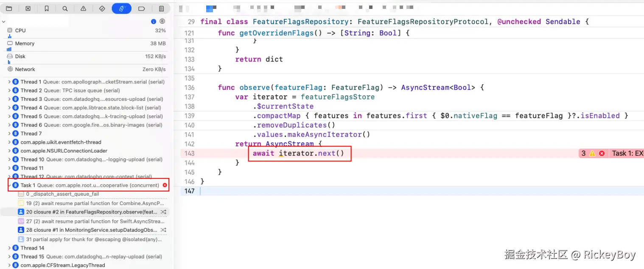Open the Network gauge
The width and height of the screenshot is (644, 269).
click(x=87, y=69)
